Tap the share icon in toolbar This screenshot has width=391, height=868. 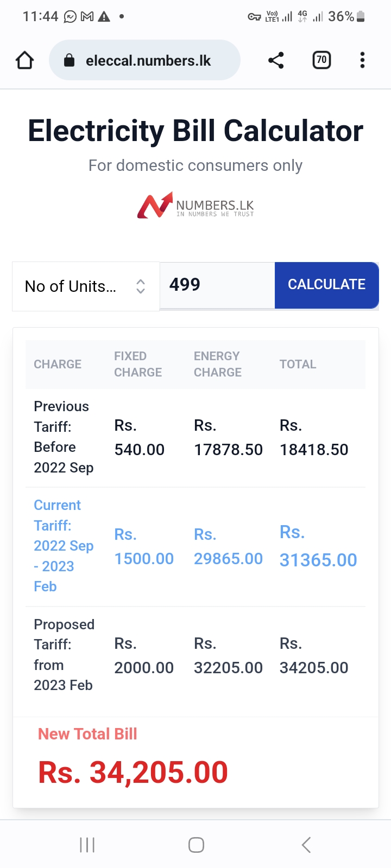pos(276,60)
